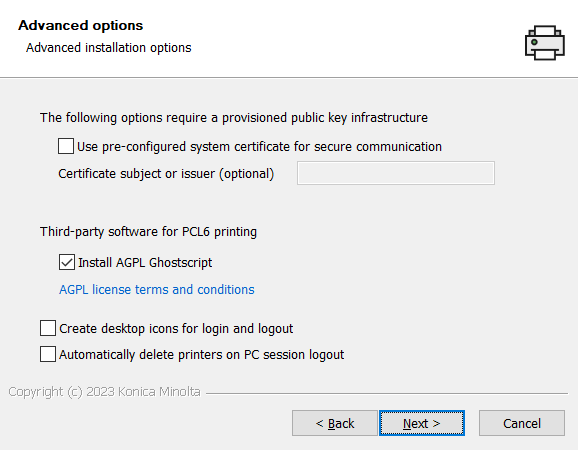The image size is (578, 450).
Task: Click the printer icon in the header
Action: [x=544, y=42]
